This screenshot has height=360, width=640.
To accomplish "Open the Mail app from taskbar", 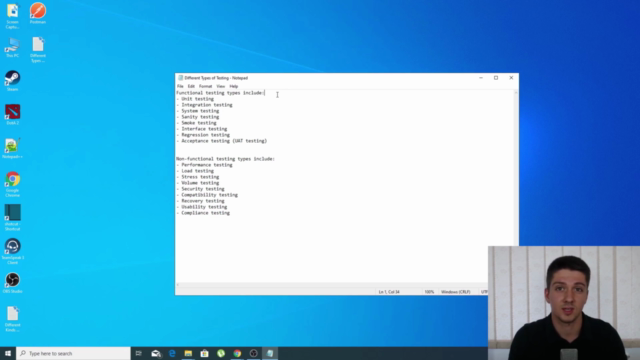I will click(156, 353).
